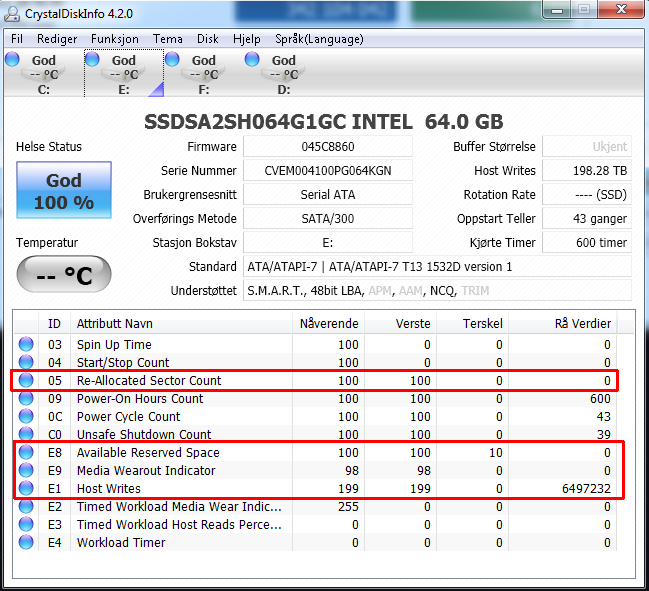The image size is (649, 591).
Task: Click the ID column header
Action: tap(54, 323)
